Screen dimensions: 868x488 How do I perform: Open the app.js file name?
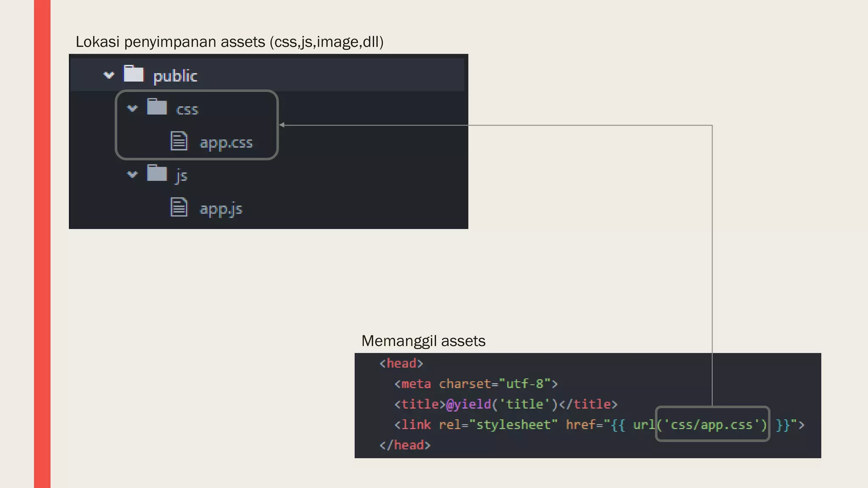pos(221,209)
